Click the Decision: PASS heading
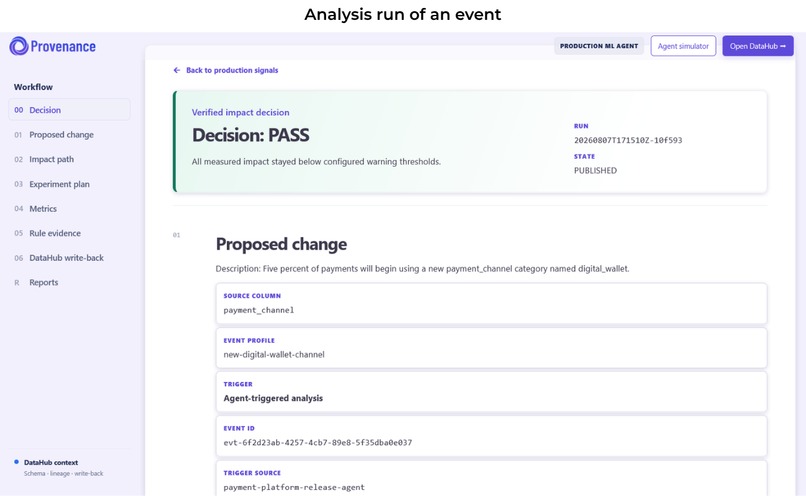This screenshot has width=806, height=496. coord(251,135)
